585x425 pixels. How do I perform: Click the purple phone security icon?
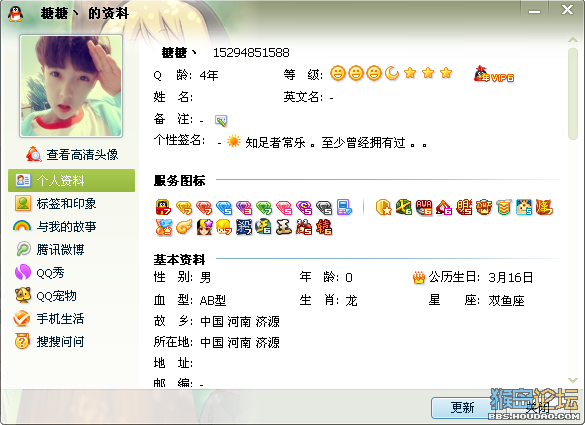(344, 207)
